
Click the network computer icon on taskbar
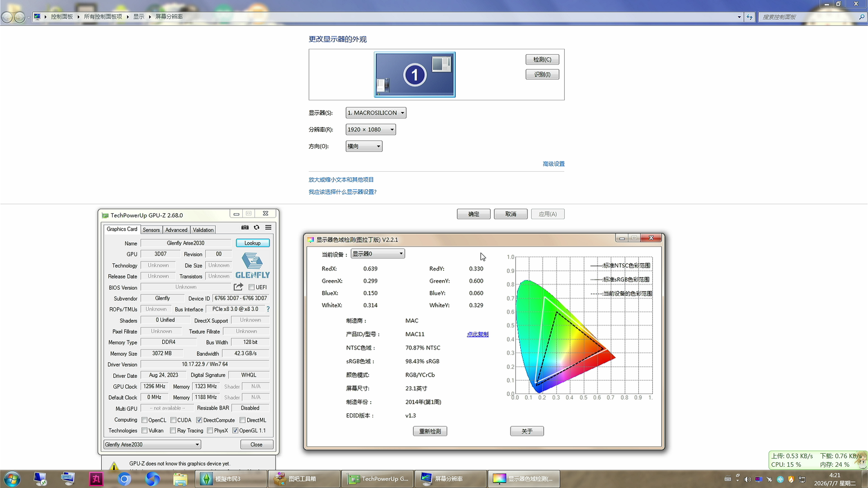coord(40,479)
